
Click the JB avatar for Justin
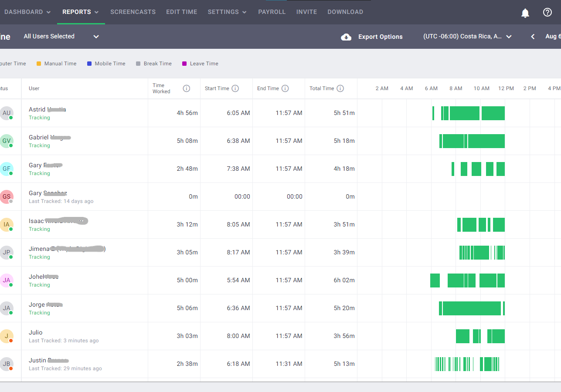pos(7,364)
